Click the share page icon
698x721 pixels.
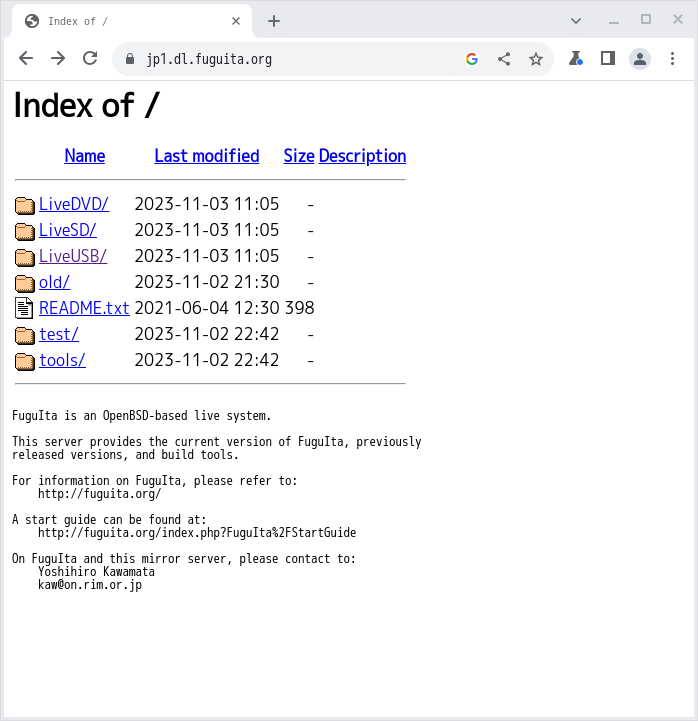click(504, 59)
